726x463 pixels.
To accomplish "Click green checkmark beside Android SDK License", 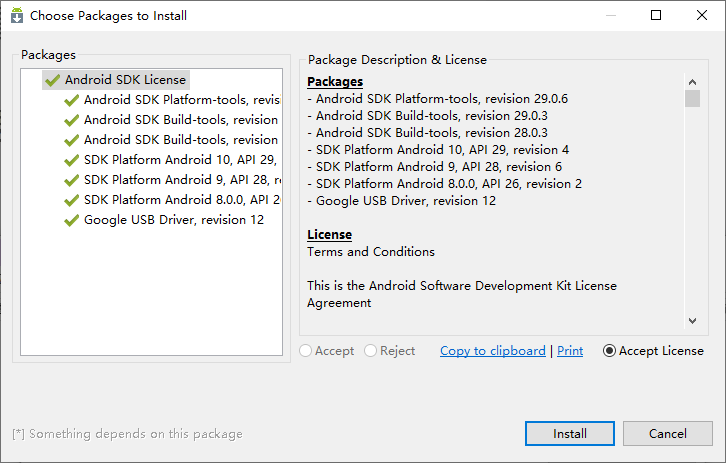I will (x=53, y=80).
